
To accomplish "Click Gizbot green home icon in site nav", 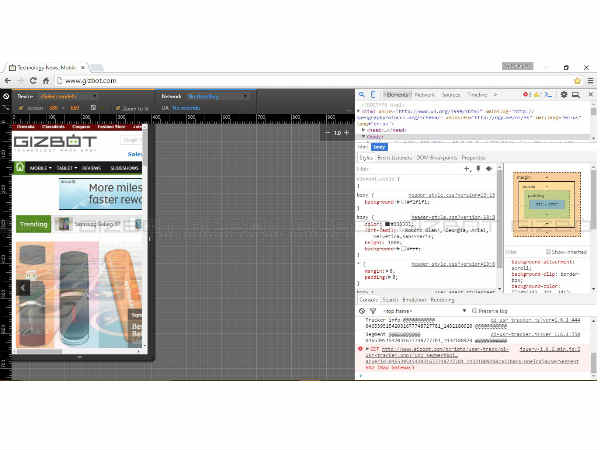I will click(x=20, y=168).
